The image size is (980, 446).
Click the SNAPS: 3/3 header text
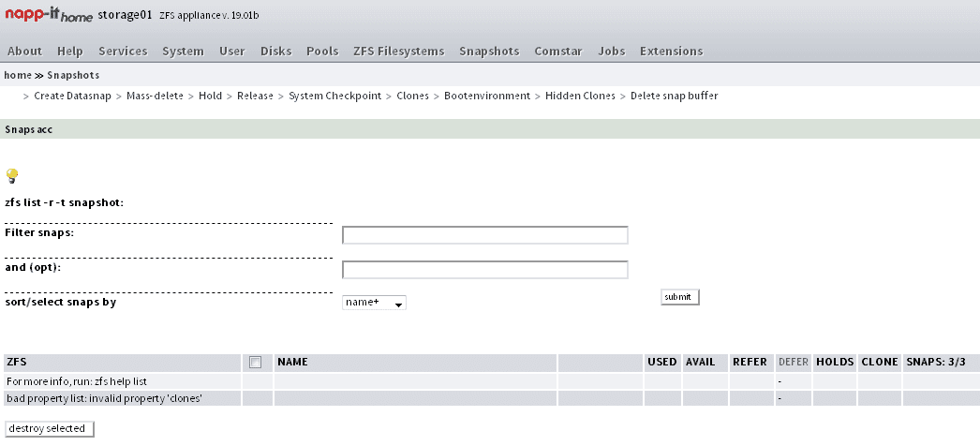point(936,362)
